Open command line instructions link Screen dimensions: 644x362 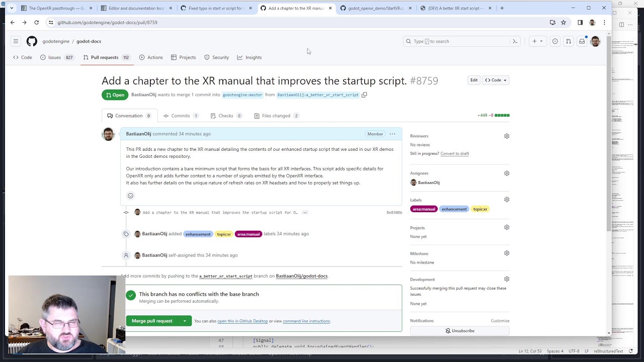click(x=306, y=321)
